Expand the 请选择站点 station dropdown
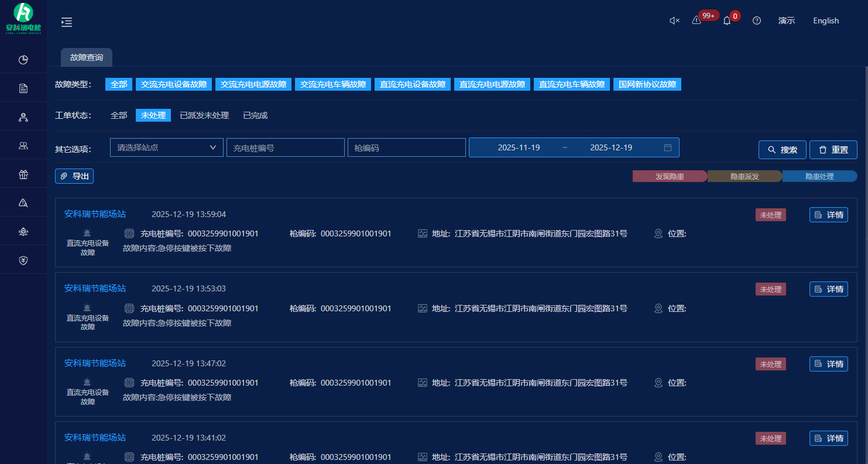The width and height of the screenshot is (868, 464). [167, 147]
